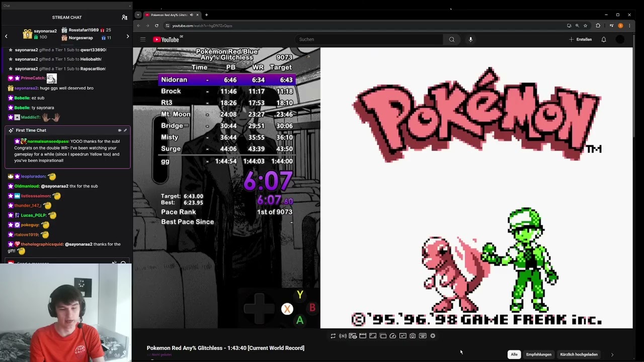Click the YouTube search magnifier button
The width and height of the screenshot is (644, 362).
tap(451, 39)
